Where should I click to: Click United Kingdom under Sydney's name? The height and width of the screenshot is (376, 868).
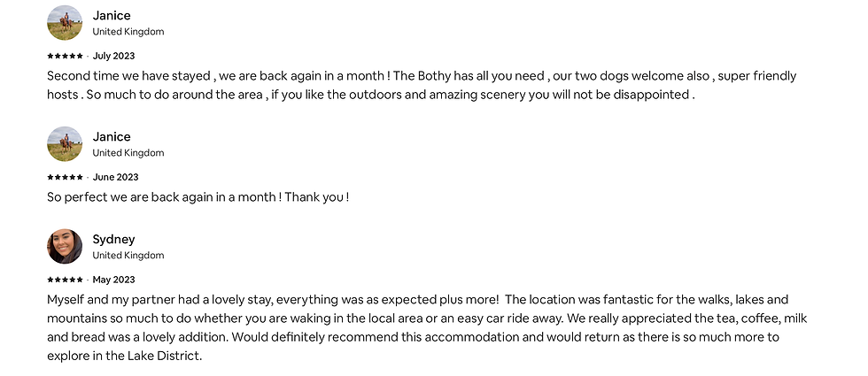[128, 256]
